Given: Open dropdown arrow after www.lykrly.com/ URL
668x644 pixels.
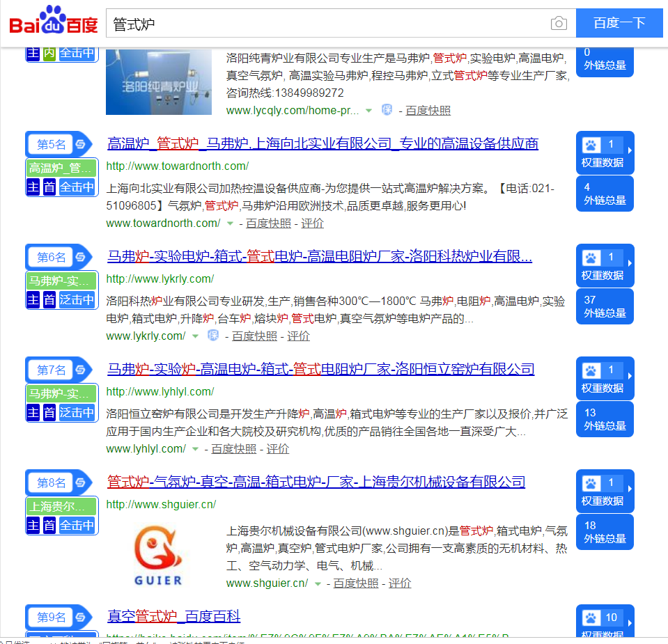Looking at the screenshot, I should [x=195, y=336].
